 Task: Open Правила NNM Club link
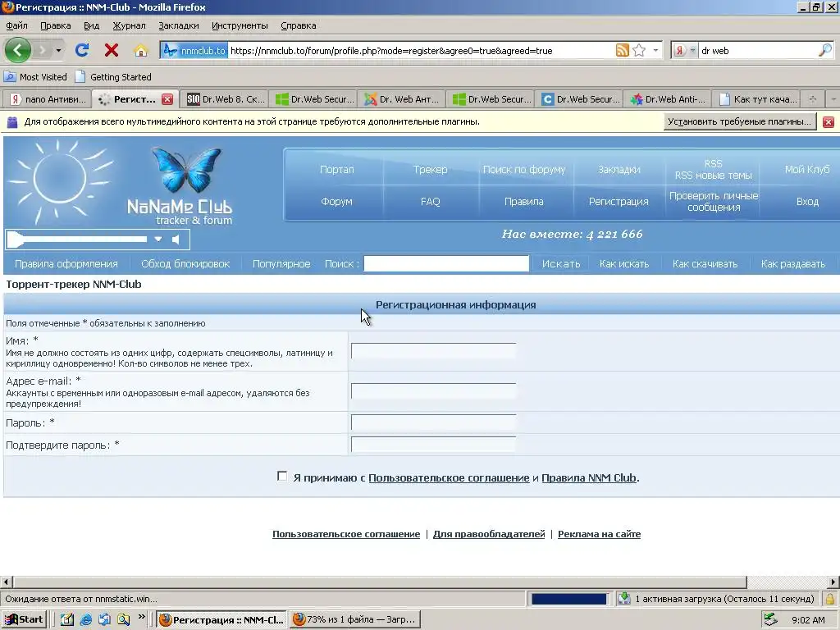pyautogui.click(x=589, y=478)
